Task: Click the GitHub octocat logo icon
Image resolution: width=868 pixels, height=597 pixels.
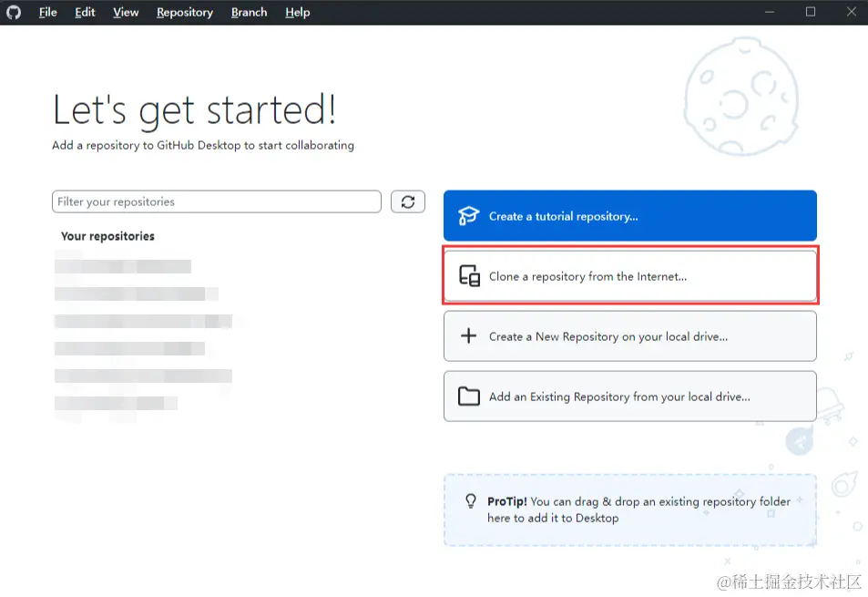Action: tap(14, 12)
